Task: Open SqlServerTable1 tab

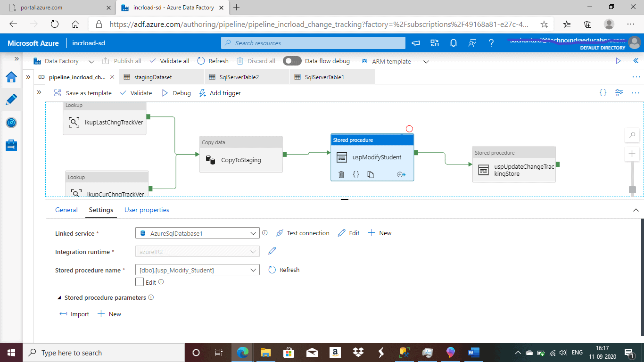Action: (332, 77)
